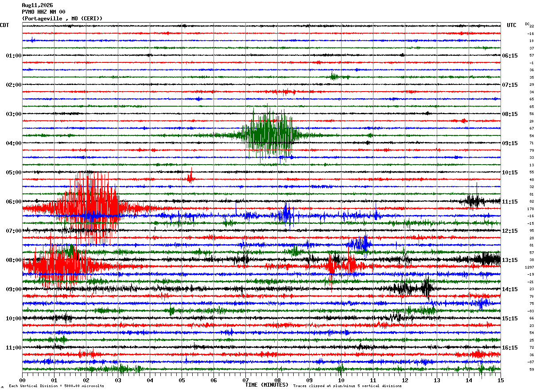Select the 03:00 CDT time label
The image size is (536, 392).
coord(14,114)
